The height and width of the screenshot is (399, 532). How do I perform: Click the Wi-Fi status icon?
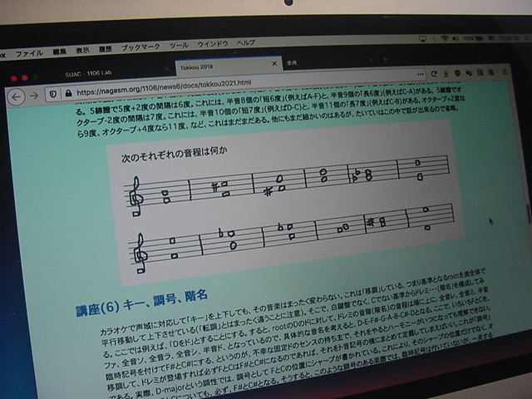pos(444,38)
